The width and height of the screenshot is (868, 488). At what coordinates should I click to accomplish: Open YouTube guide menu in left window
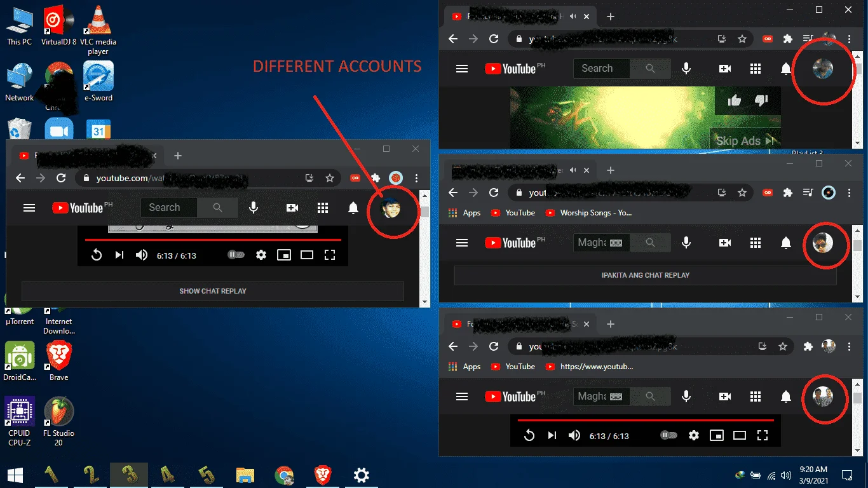29,208
